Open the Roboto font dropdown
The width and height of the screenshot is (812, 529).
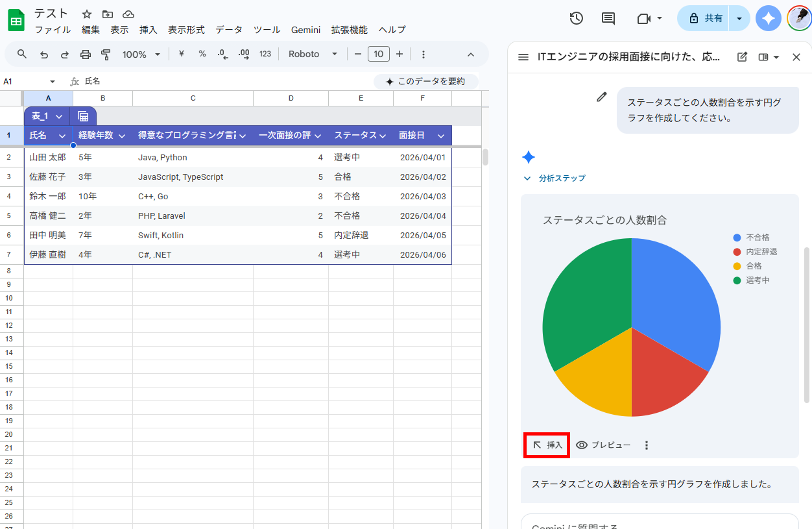313,54
